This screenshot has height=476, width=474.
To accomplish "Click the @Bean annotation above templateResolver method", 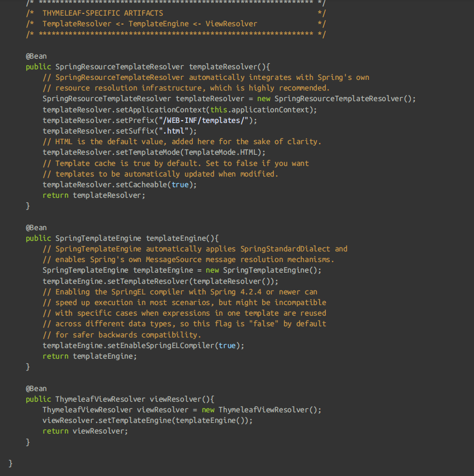I will click(x=36, y=56).
